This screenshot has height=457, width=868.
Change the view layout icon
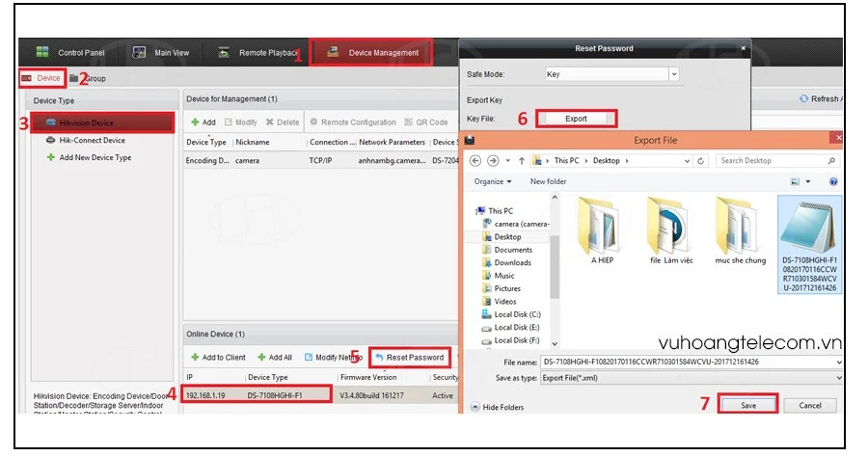coord(795,181)
